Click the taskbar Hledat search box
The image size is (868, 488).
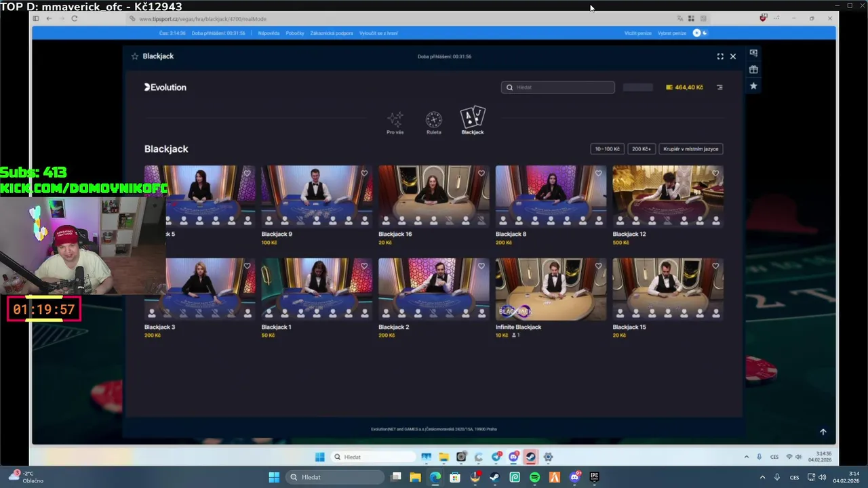click(335, 477)
